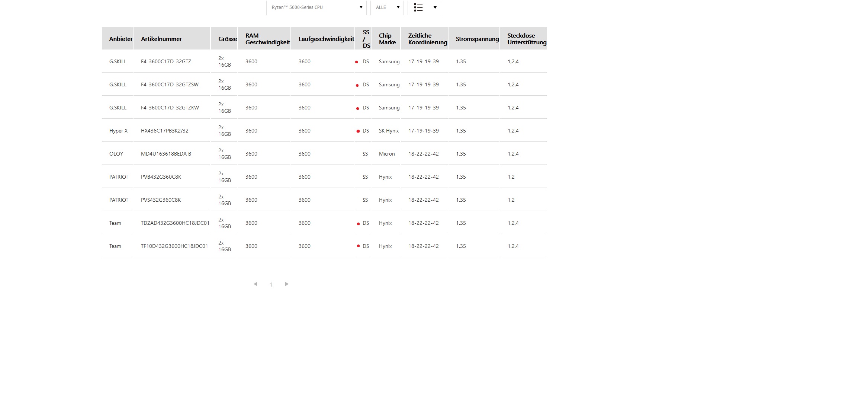Select article F4-3600C17D-32GTZ
This screenshot has width=868, height=399.
(x=166, y=61)
